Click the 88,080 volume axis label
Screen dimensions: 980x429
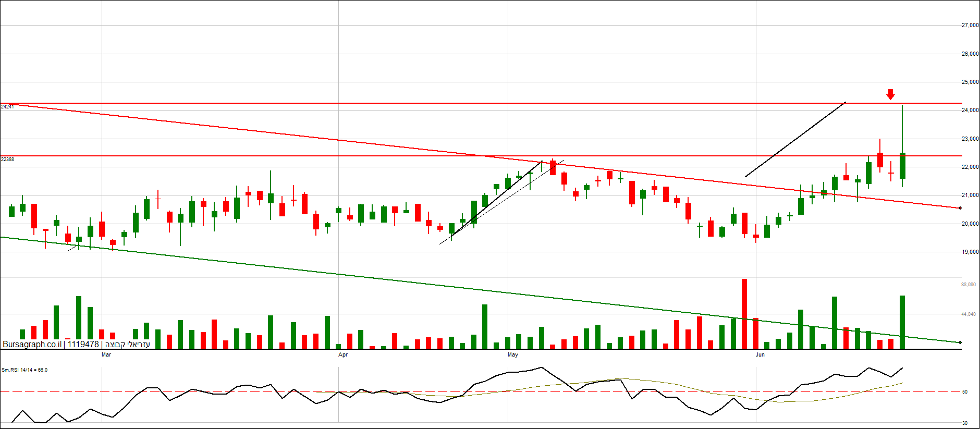pos(969,285)
